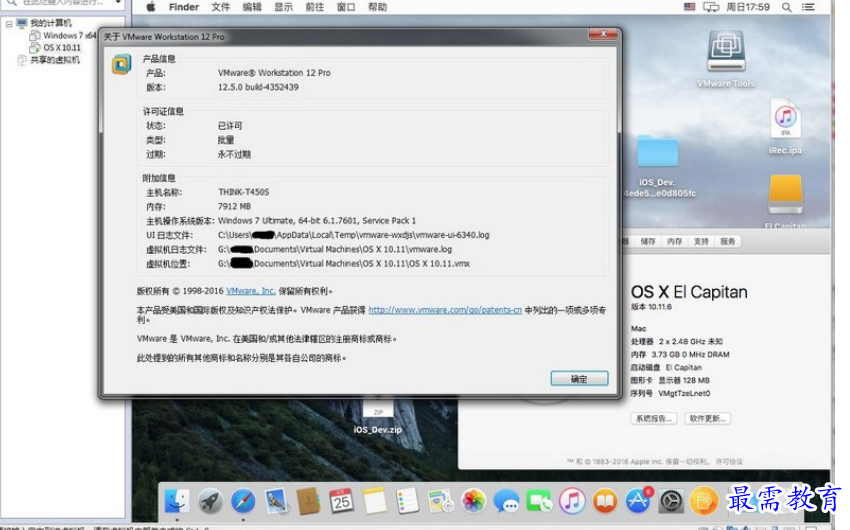The image size is (850, 530).
Task: Select VMware Tools disk on desktop
Action: pos(726,59)
